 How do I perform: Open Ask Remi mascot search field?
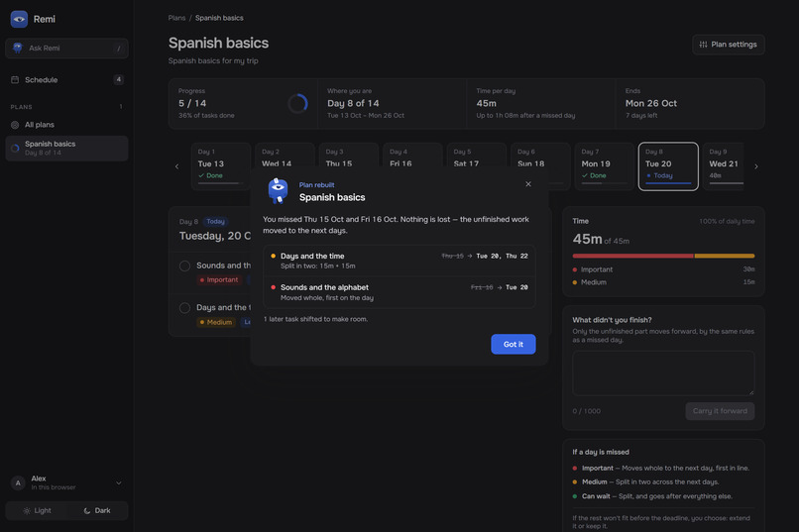[x=66, y=49]
